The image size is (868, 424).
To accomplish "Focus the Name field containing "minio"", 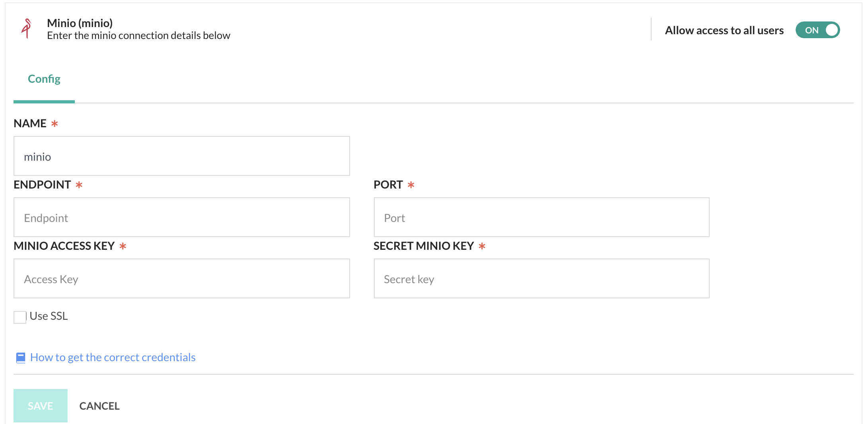I will click(181, 156).
